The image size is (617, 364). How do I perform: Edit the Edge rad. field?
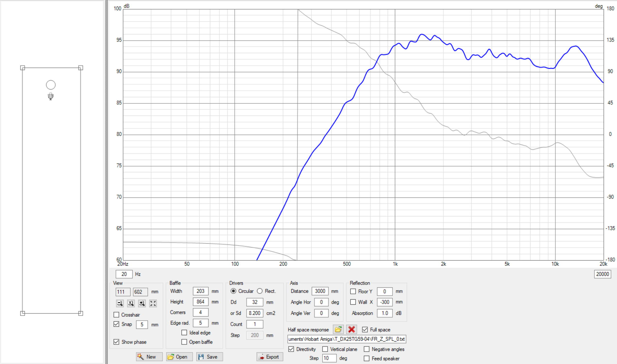(x=201, y=323)
